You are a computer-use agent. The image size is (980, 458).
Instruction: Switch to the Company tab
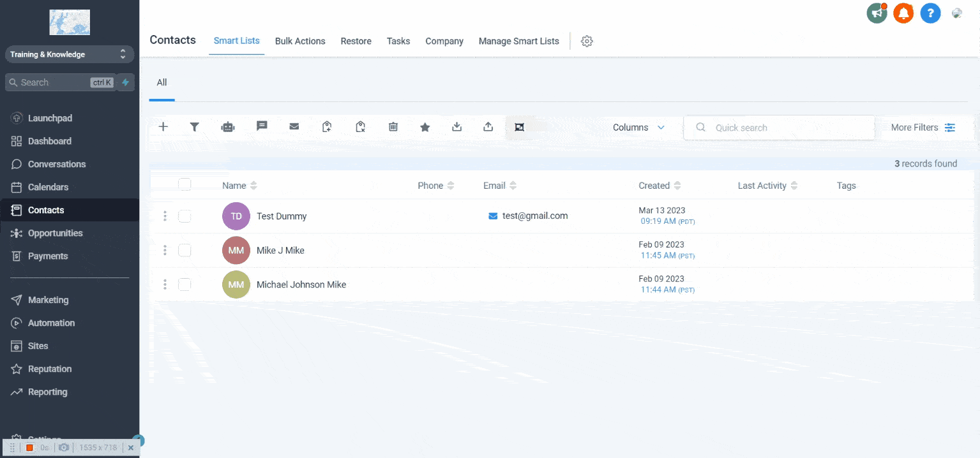click(444, 41)
